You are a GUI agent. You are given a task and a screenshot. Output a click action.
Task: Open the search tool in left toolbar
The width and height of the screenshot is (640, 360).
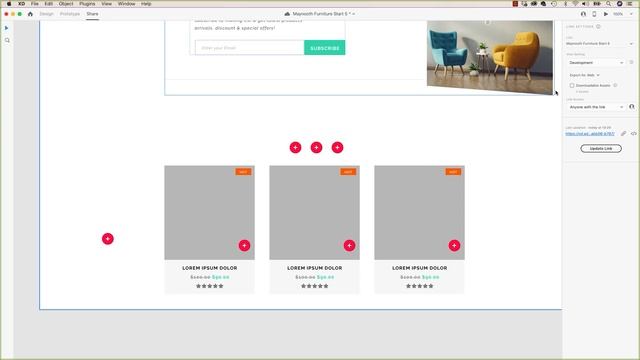coord(7,40)
